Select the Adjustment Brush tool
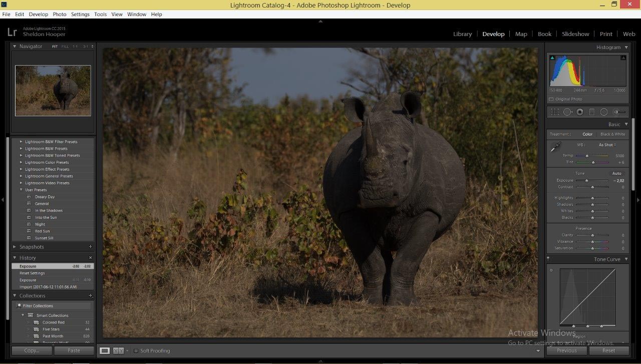This screenshot has height=364, width=641. [x=619, y=112]
